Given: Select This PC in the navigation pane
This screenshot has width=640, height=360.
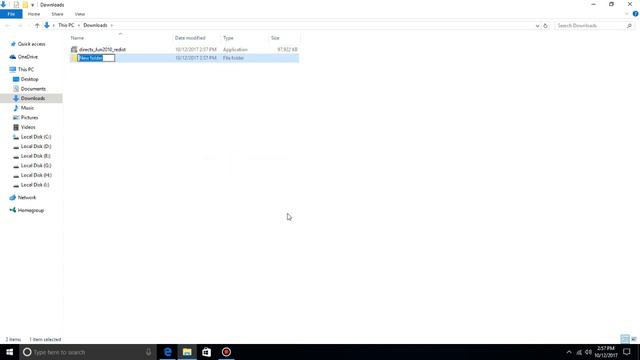Looking at the screenshot, I should coord(26,69).
